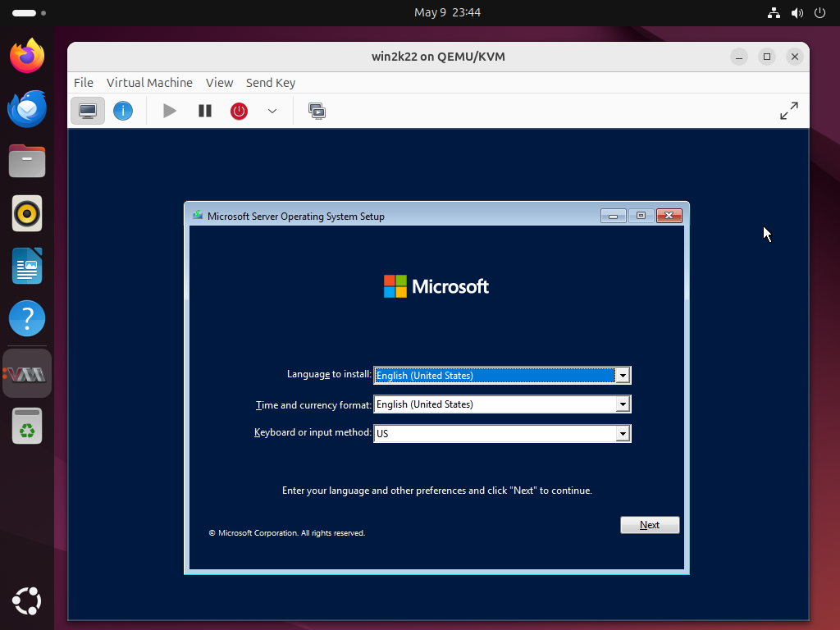
Task: Open the Send Key menu
Action: [271, 83]
